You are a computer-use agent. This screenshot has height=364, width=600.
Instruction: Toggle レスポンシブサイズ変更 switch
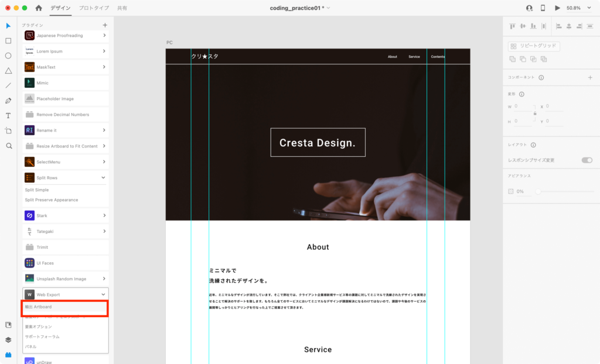click(x=587, y=160)
